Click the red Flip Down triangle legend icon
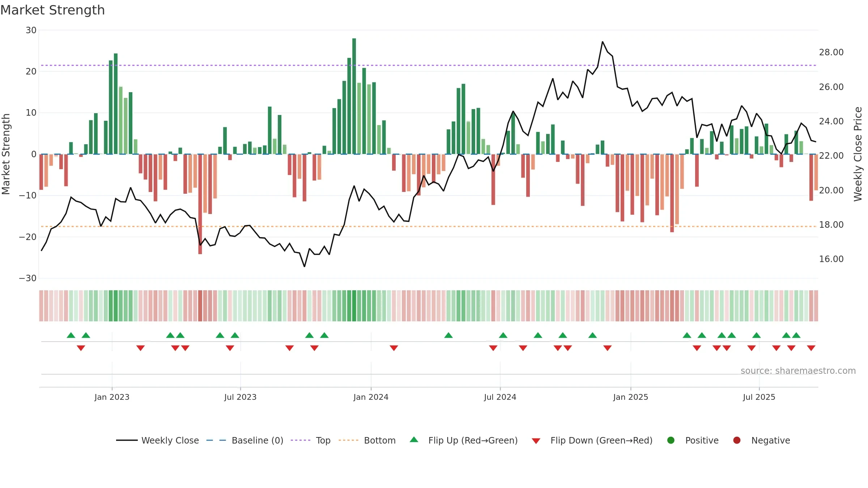Screen dimensions: 868x488 [536, 441]
